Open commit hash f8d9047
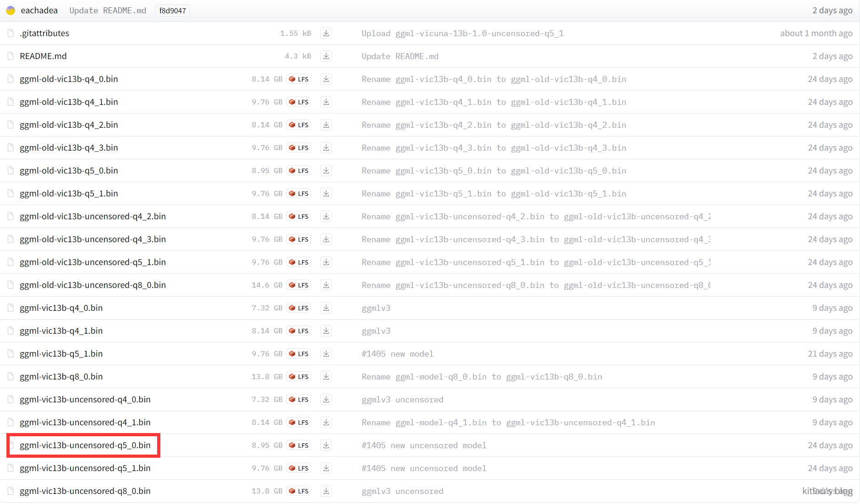860x504 pixels. coord(172,11)
